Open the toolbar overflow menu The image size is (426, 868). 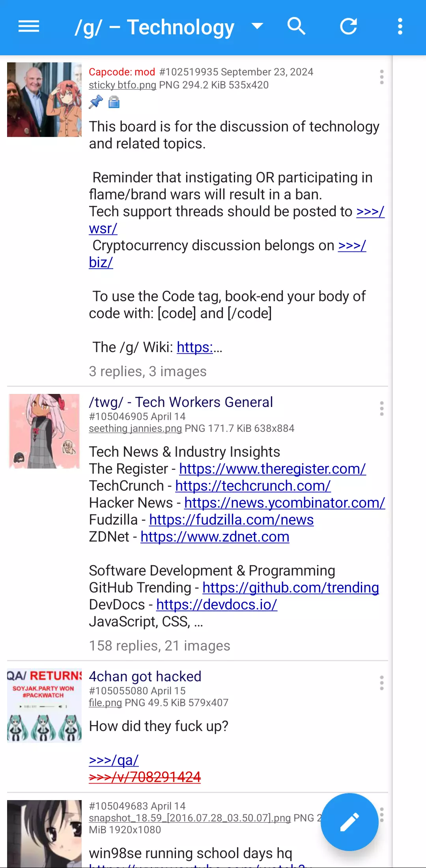[x=400, y=26]
